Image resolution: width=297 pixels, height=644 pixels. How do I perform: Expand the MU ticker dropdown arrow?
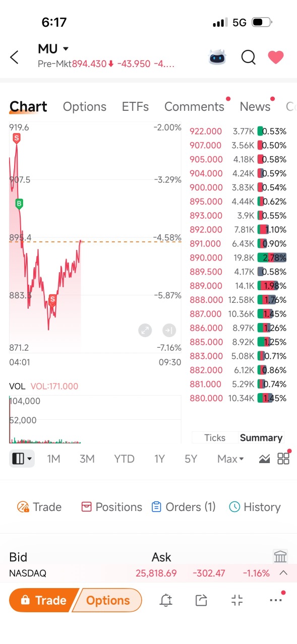[x=66, y=49]
